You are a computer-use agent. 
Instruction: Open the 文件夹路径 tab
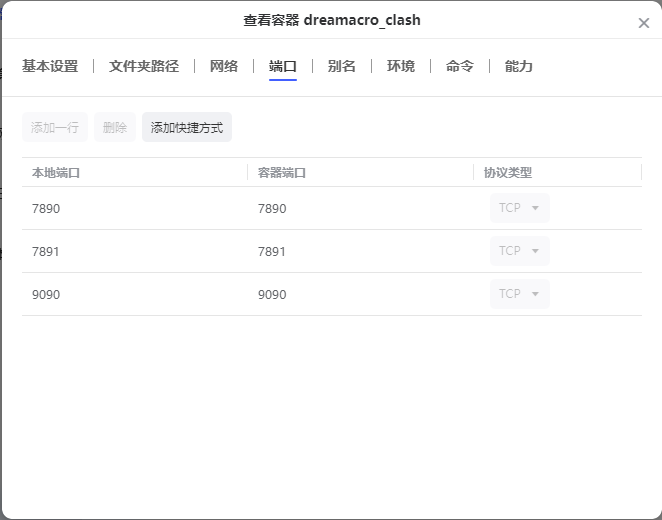144,67
